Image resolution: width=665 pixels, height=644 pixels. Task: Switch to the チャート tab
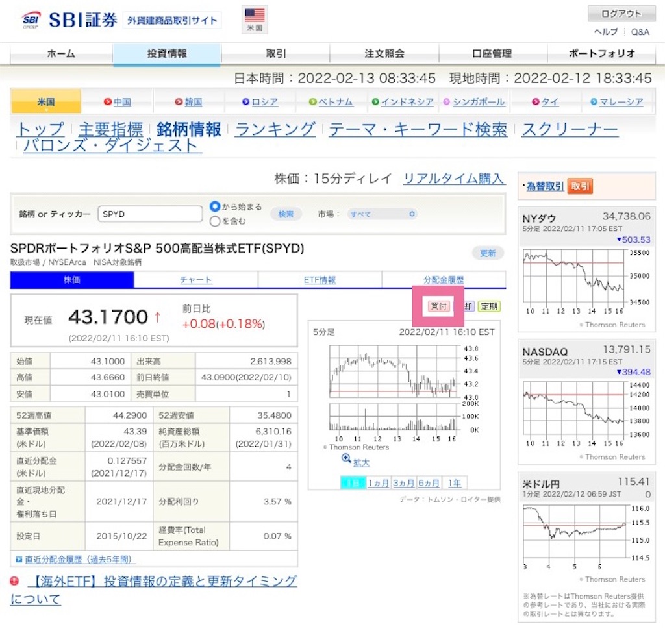[196, 280]
